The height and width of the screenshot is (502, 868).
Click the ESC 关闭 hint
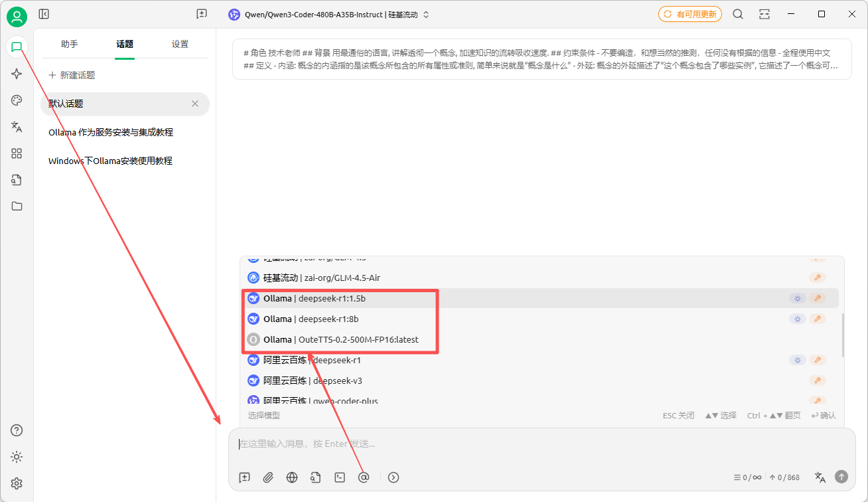pos(678,416)
